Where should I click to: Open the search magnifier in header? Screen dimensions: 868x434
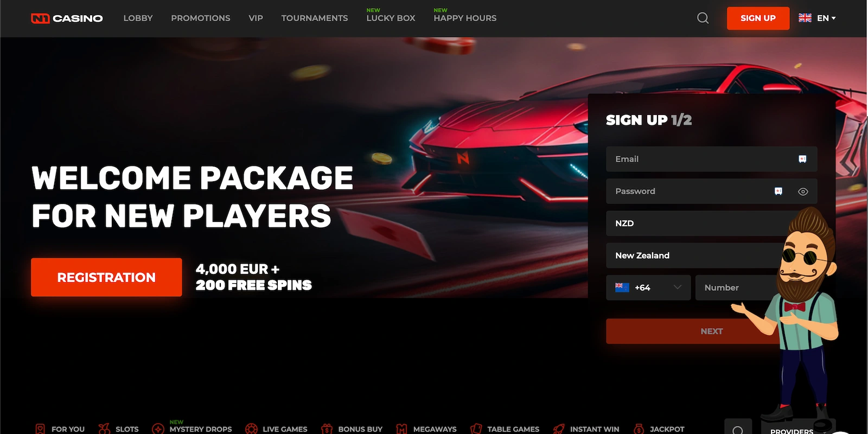click(703, 18)
